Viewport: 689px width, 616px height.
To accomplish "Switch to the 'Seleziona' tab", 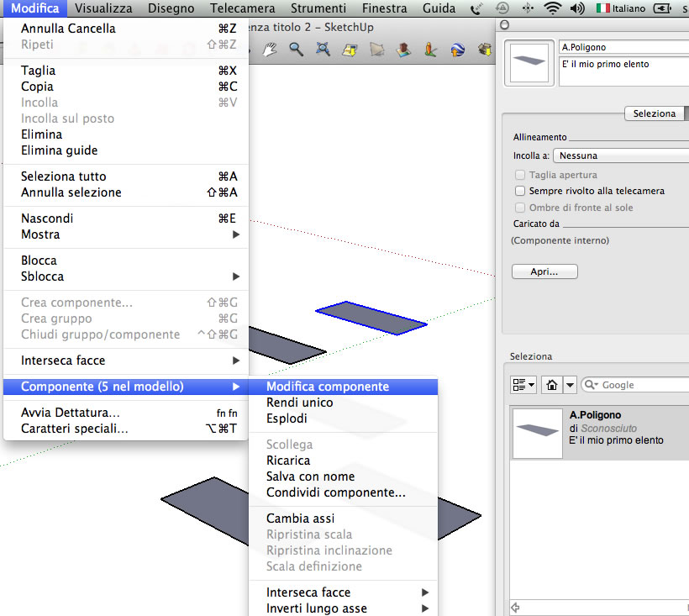I will 654,113.
